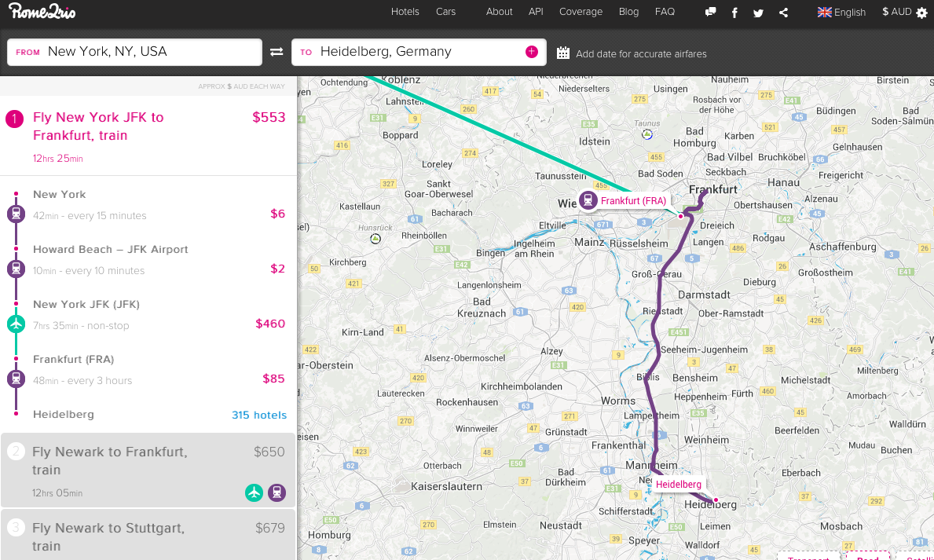Click the Darmstadt label on the map

[x=704, y=295]
